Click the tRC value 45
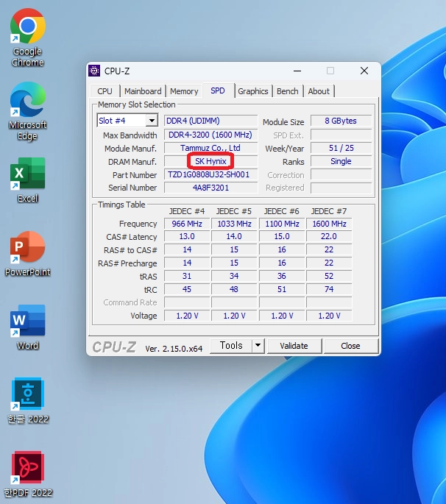This screenshot has height=504, width=446. [187, 289]
